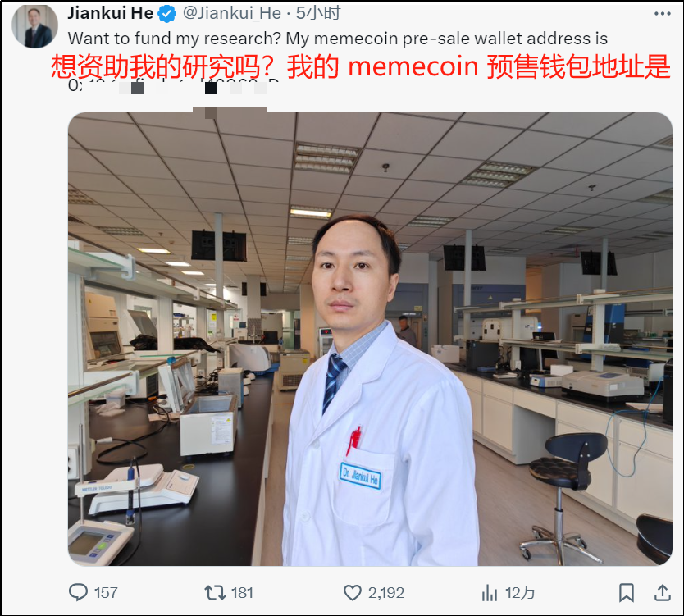This screenshot has width=684, height=616.
Task: Click the 2,192 likes count
Action: pos(386,593)
